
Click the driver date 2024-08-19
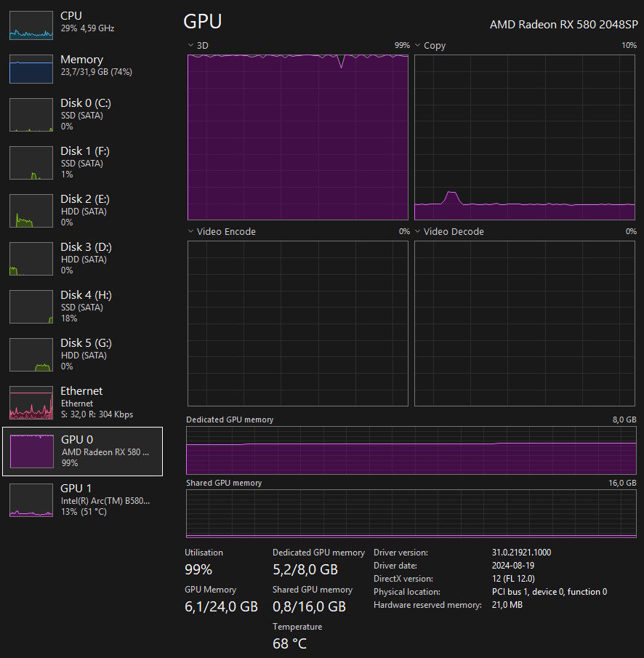click(513, 565)
